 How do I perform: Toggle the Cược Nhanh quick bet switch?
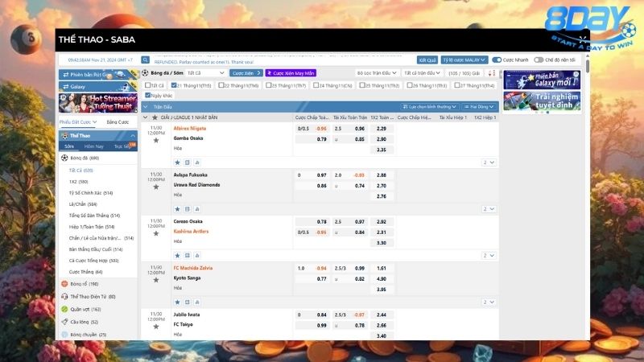point(497,60)
